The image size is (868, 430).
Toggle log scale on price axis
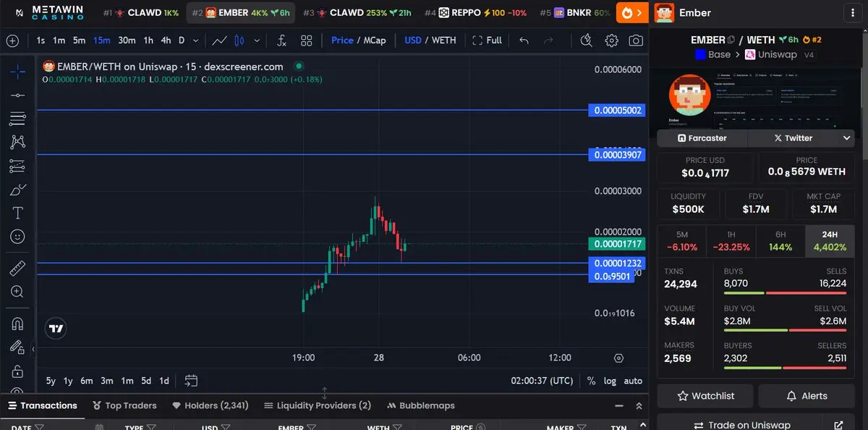610,381
